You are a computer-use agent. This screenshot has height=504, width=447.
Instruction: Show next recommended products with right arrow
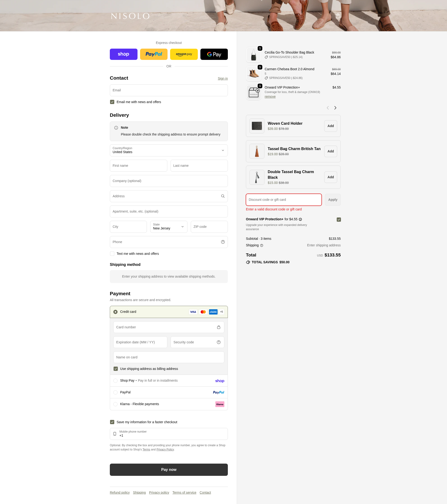click(335, 108)
